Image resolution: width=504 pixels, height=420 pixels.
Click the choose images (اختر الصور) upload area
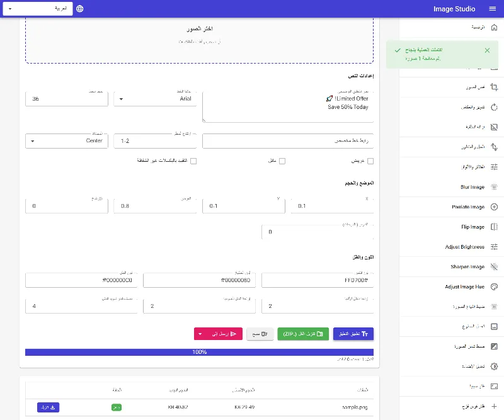(199, 40)
